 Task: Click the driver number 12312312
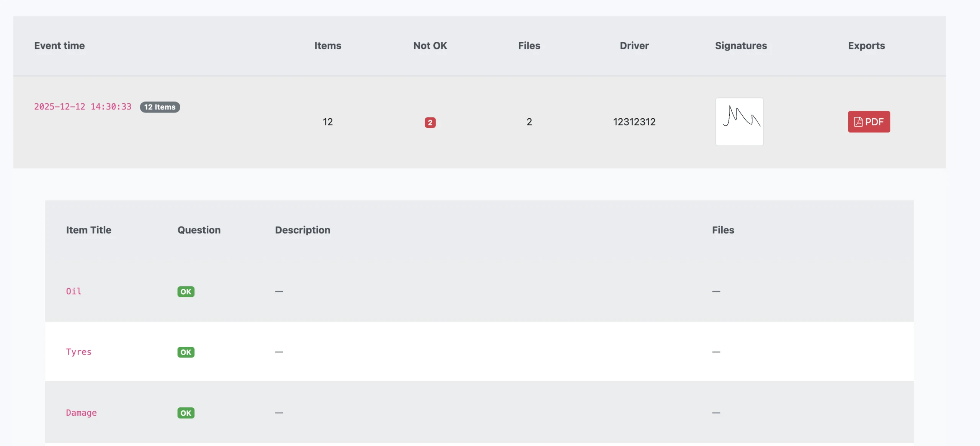[634, 122]
